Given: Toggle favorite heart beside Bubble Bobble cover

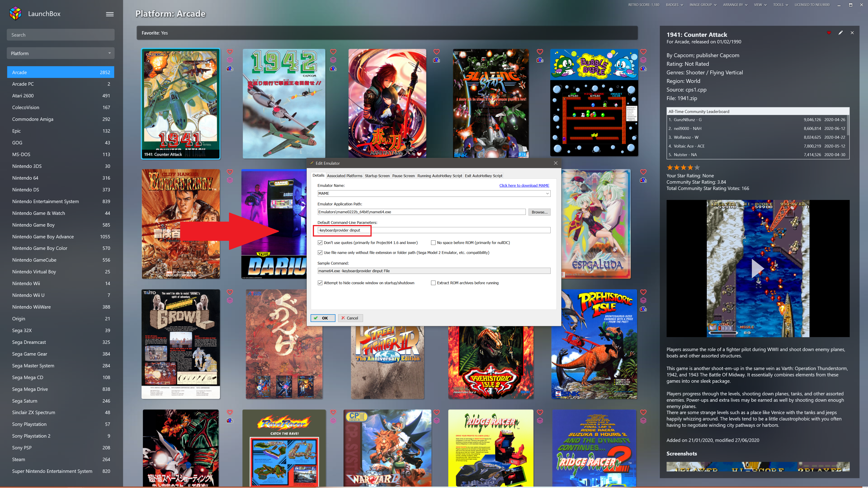Looking at the screenshot, I should (x=643, y=52).
